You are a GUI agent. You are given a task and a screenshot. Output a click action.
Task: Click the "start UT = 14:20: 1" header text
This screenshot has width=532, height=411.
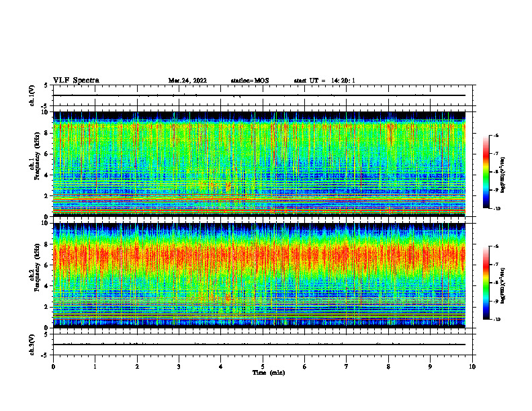pos(324,81)
